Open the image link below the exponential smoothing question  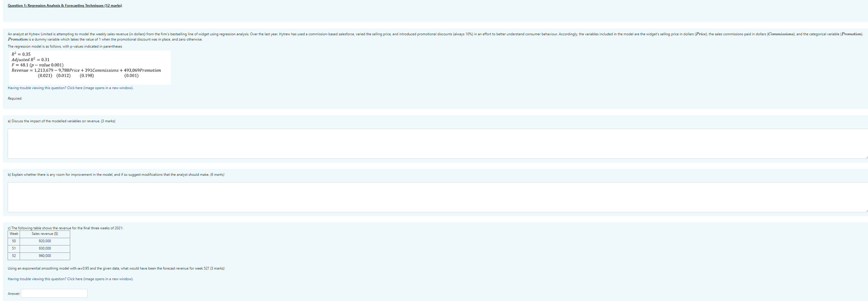[x=70, y=279]
